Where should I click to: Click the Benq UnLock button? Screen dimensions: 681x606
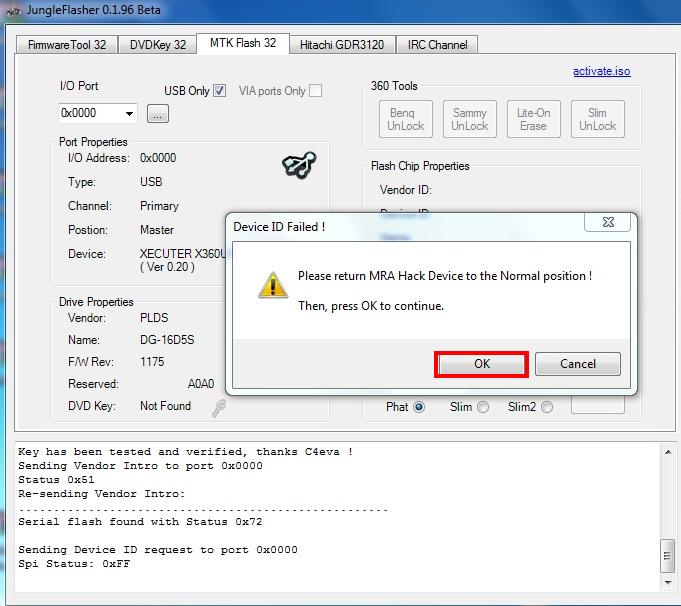(406, 119)
